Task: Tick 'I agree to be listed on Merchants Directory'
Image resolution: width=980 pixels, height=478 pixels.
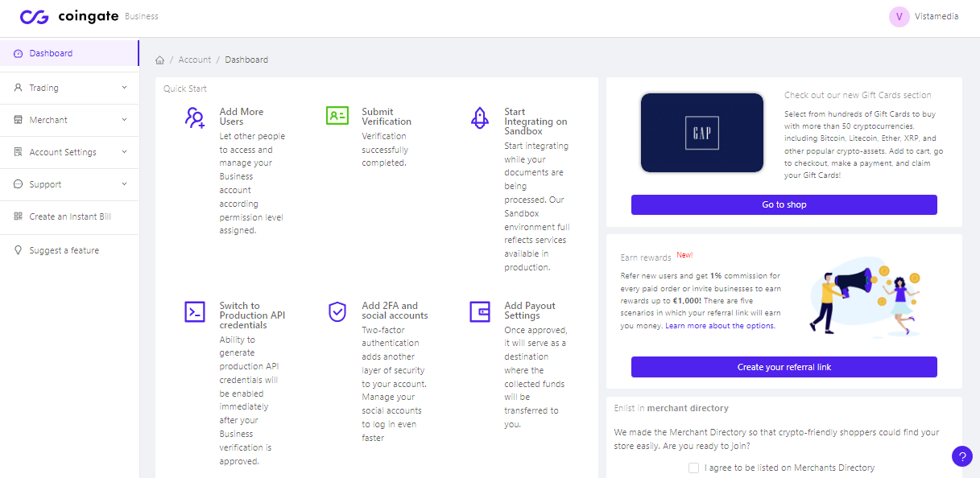Action: tap(694, 468)
